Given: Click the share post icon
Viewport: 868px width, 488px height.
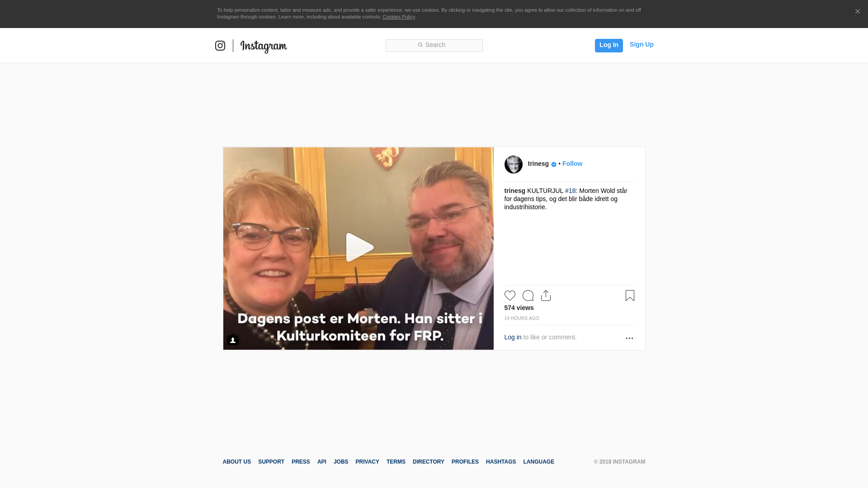Looking at the screenshot, I should coord(546,296).
